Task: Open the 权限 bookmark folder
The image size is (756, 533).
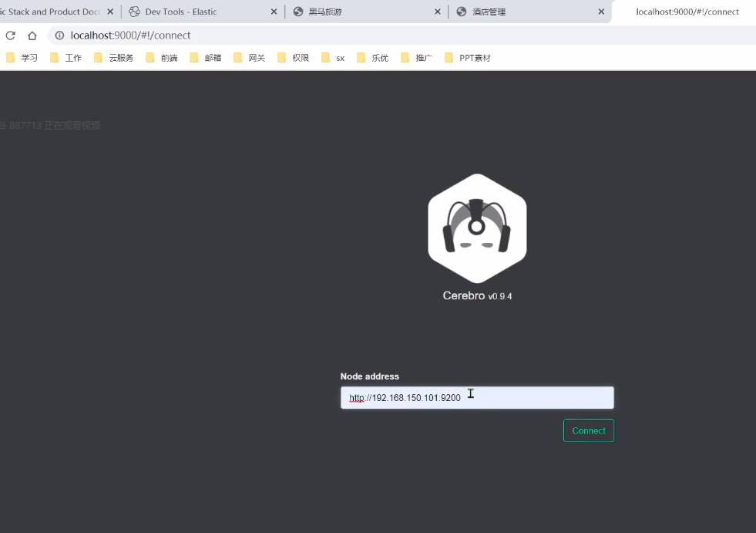Action: pyautogui.click(x=294, y=58)
